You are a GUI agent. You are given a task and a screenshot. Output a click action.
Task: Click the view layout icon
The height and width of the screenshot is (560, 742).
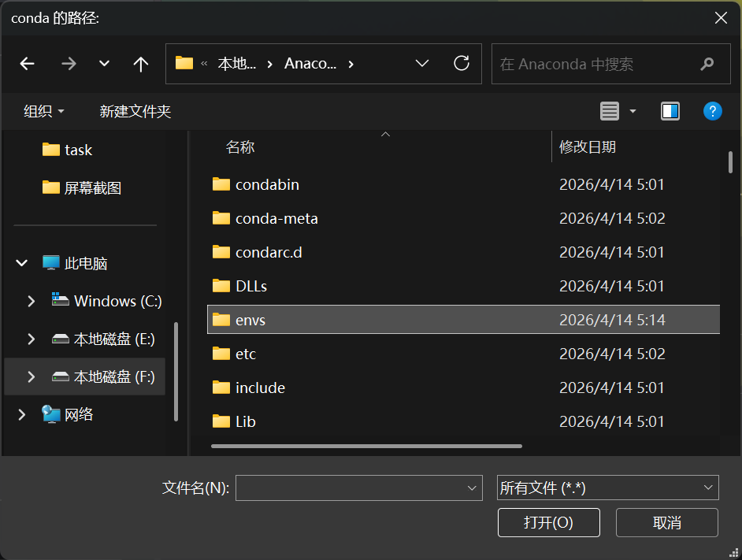click(x=610, y=111)
